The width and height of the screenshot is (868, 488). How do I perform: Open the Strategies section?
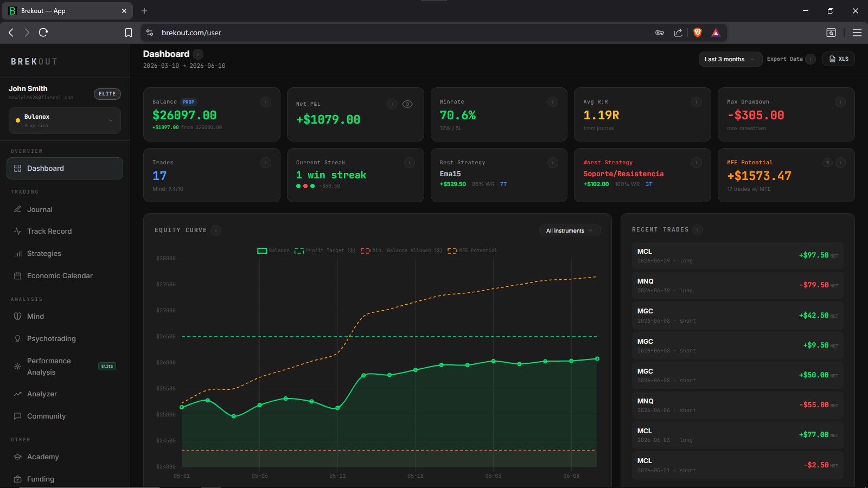click(x=65, y=253)
